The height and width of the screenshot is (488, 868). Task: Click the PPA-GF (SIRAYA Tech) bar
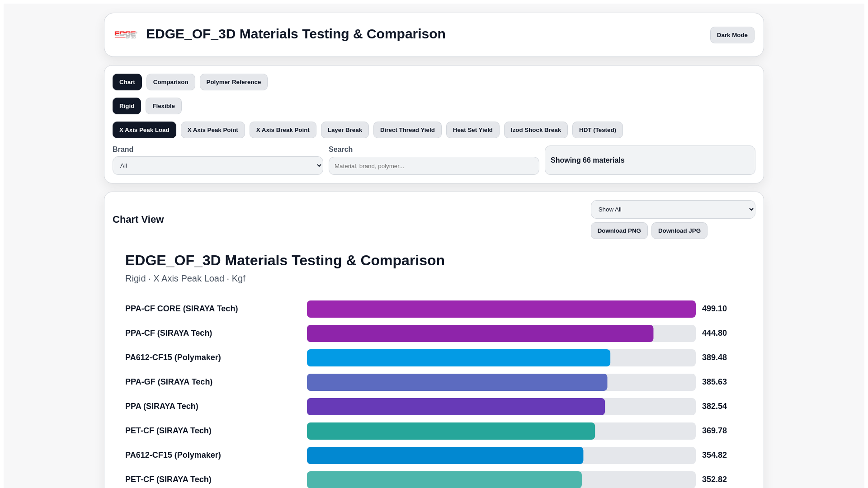pyautogui.click(x=457, y=382)
